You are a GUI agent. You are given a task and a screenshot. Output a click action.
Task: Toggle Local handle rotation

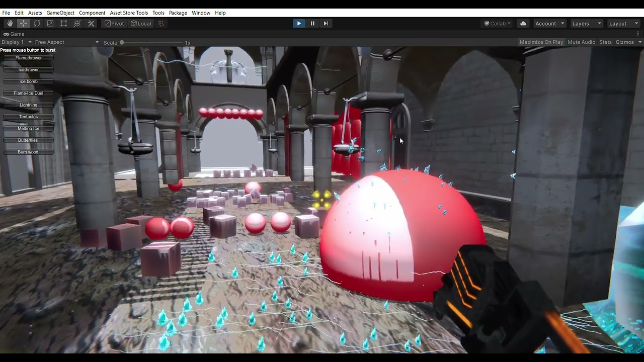click(x=141, y=24)
